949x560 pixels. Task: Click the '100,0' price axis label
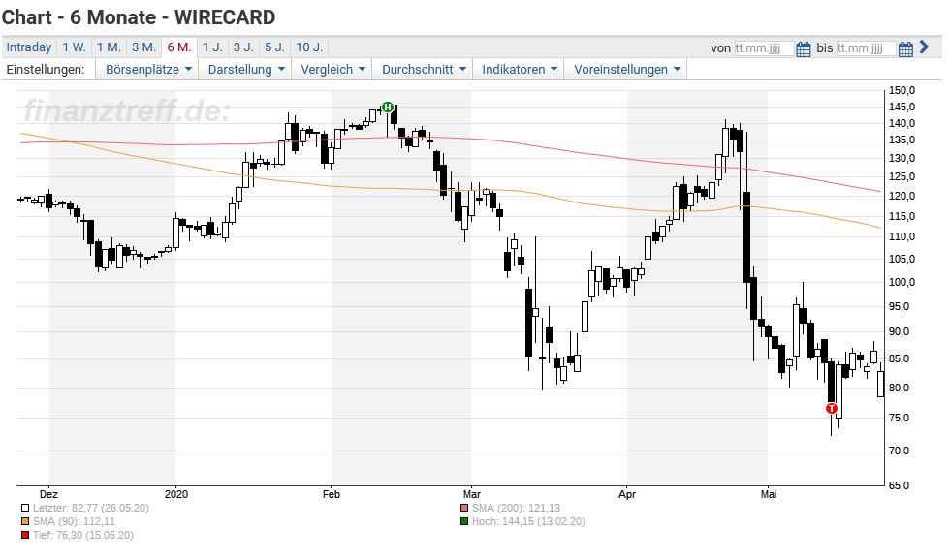click(902, 282)
